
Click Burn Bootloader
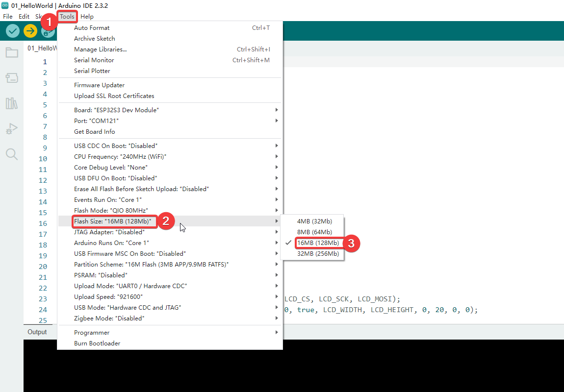click(x=170, y=343)
